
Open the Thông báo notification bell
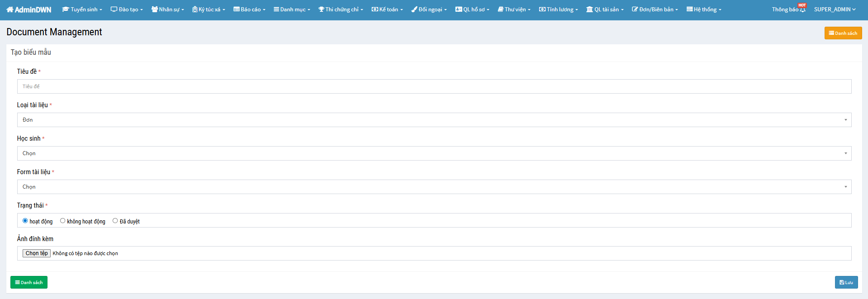pyautogui.click(x=802, y=9)
